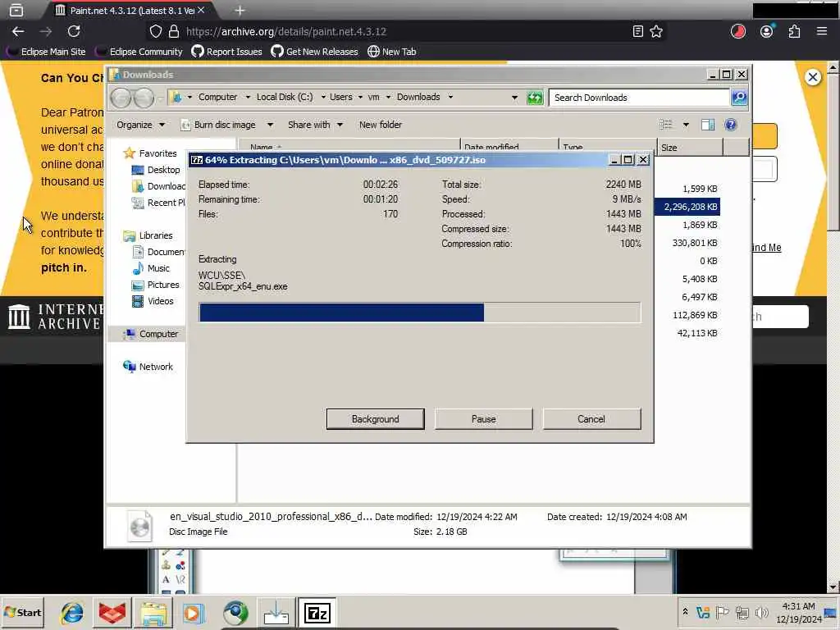Select Pictures library

click(155, 285)
